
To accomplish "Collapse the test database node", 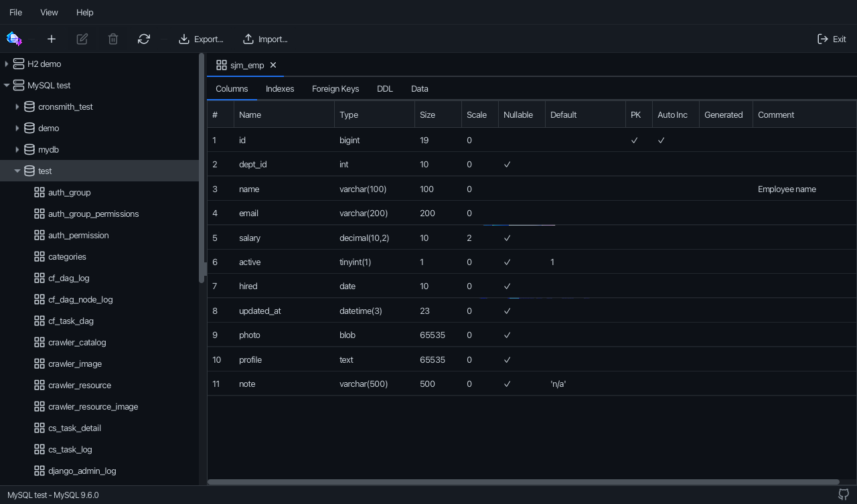I will [x=17, y=171].
